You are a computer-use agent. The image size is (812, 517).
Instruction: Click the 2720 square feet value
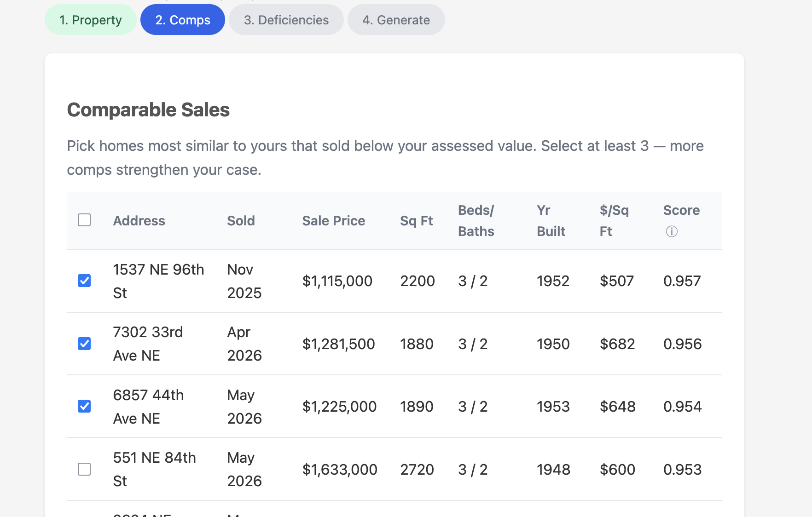coord(417,470)
